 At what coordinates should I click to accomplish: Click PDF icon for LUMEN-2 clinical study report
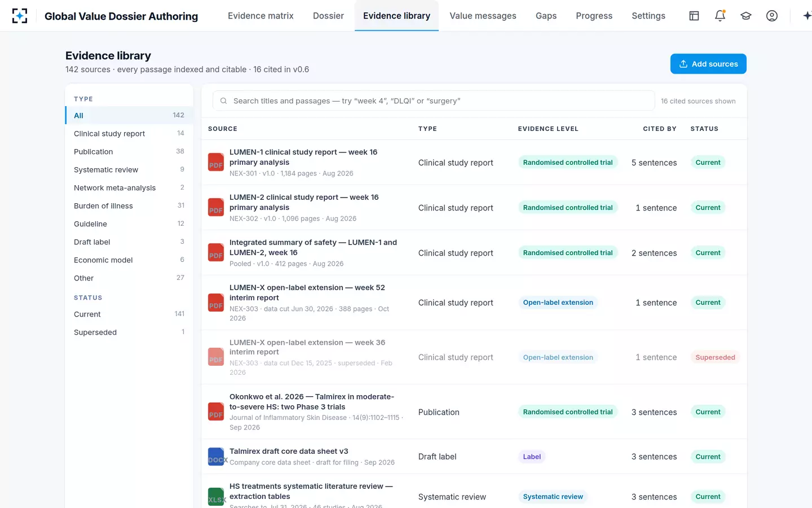216,207
